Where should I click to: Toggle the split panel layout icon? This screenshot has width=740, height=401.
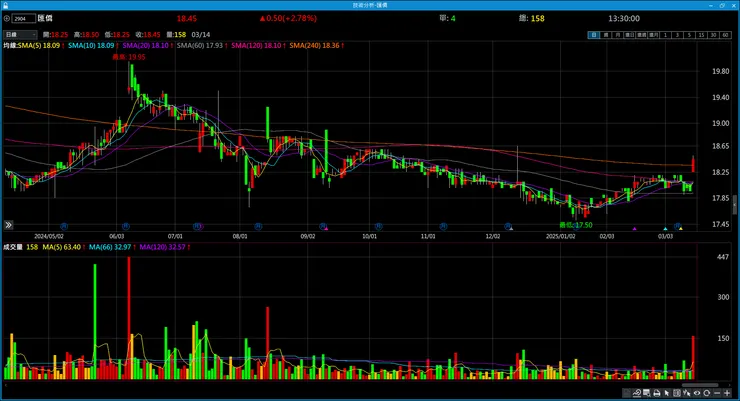click(676, 393)
